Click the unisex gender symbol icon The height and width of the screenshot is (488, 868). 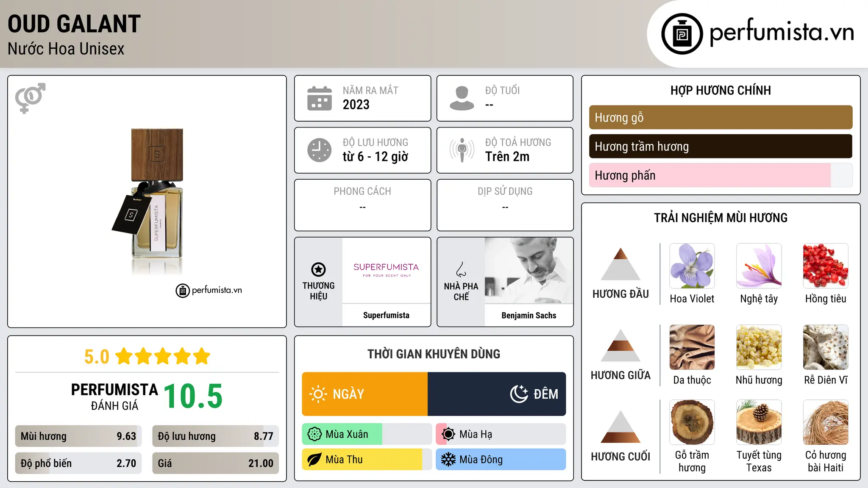pos(30,98)
